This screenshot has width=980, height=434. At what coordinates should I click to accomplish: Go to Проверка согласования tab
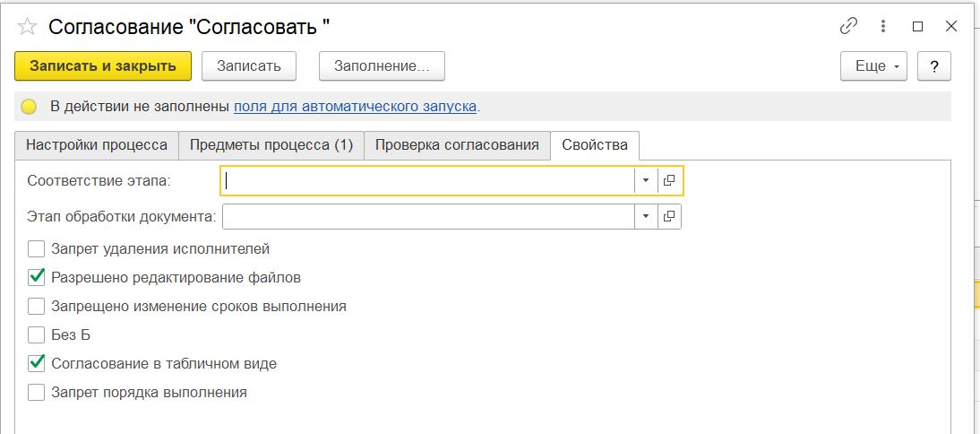point(457,145)
